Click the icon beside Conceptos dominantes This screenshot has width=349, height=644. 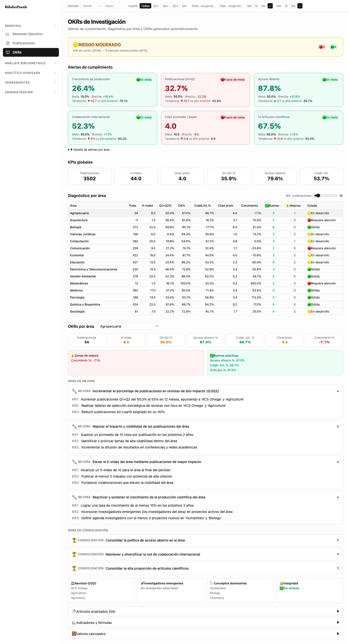click(212, 583)
